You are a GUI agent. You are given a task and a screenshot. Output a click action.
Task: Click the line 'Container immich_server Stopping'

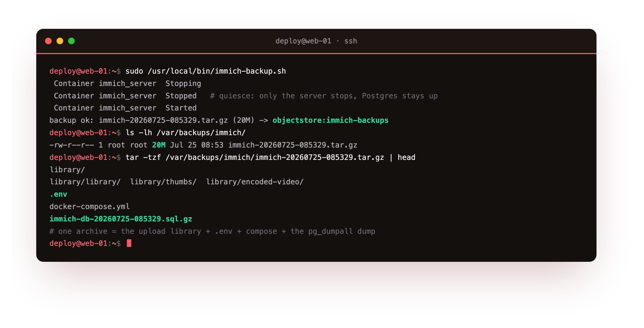(127, 84)
